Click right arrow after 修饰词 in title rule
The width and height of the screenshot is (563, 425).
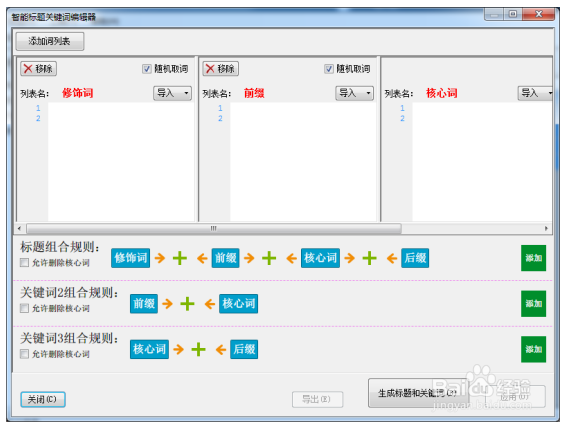pyautogui.click(x=160, y=258)
